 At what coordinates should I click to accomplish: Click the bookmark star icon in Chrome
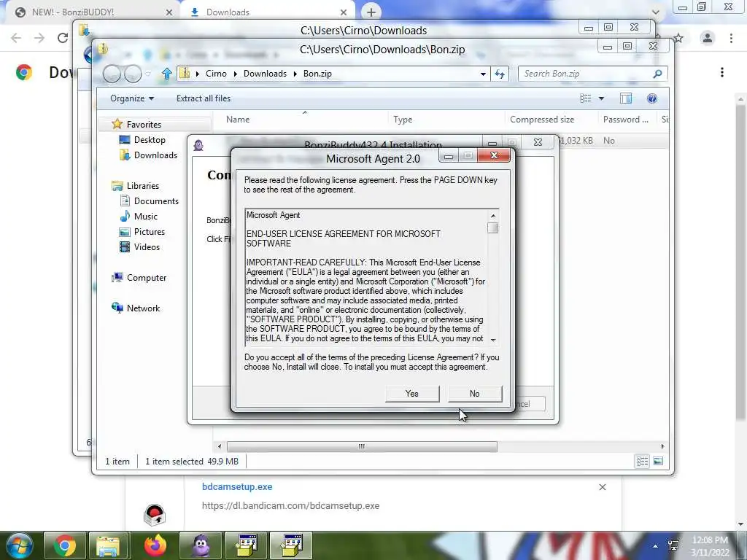[x=679, y=39]
